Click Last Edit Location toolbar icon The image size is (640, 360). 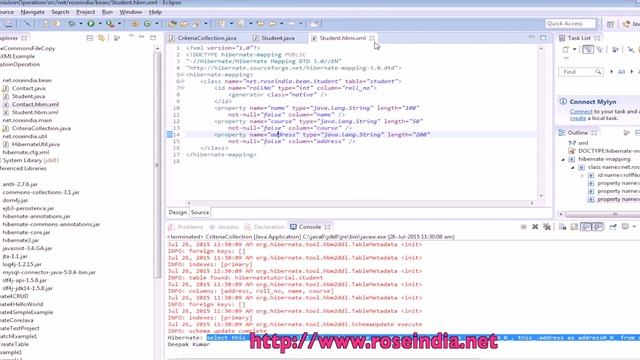[x=260, y=24]
